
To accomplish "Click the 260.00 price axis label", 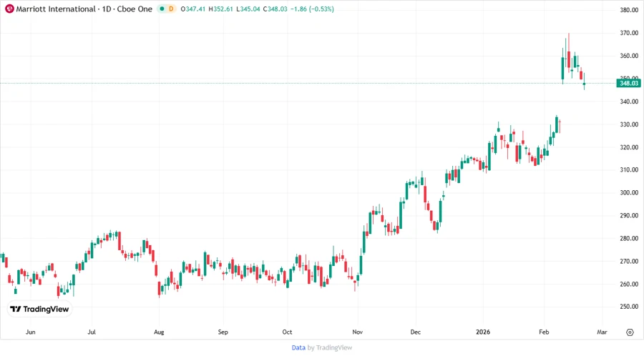I will point(629,284).
